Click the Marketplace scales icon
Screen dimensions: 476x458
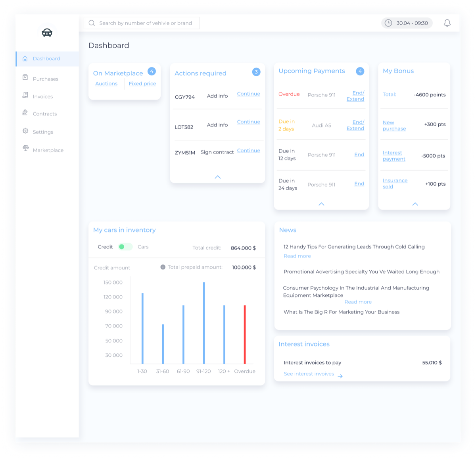click(x=25, y=148)
